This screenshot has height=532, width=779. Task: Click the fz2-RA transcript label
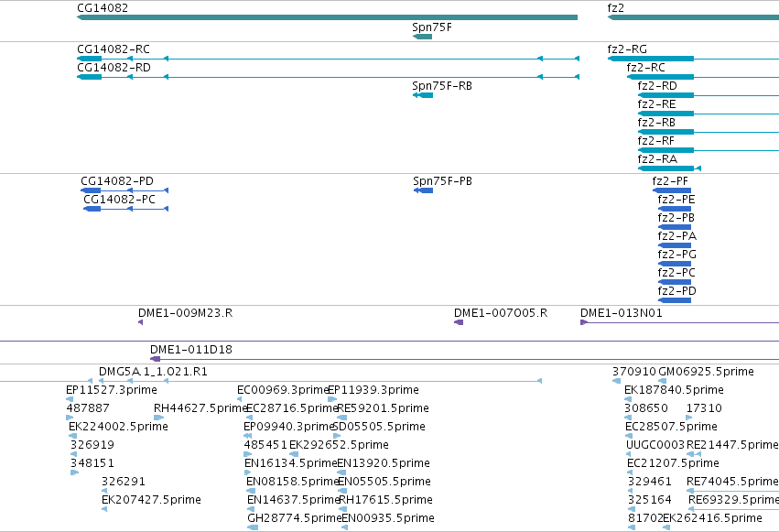657,159
